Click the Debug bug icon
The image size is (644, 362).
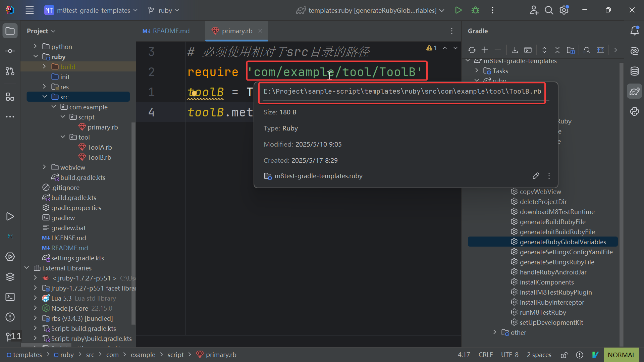tap(475, 10)
